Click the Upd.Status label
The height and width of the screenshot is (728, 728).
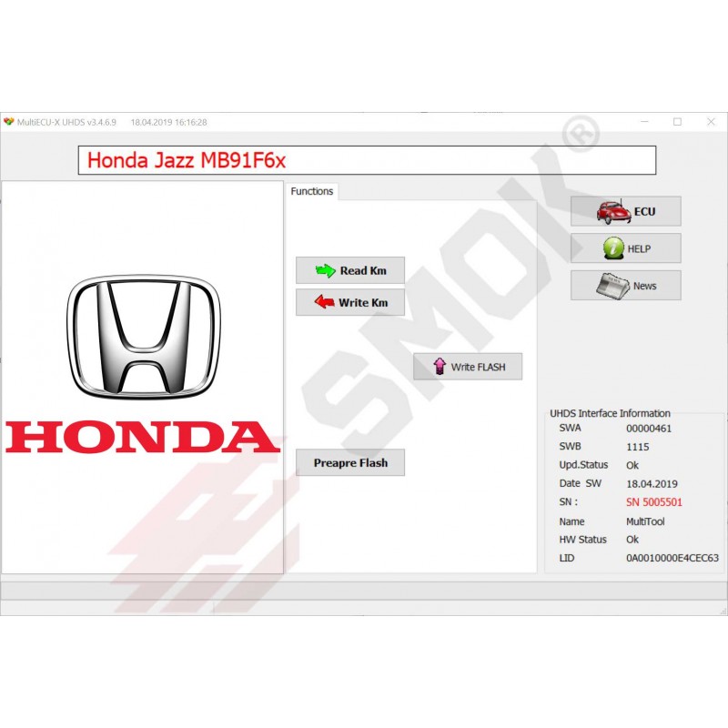pos(583,465)
